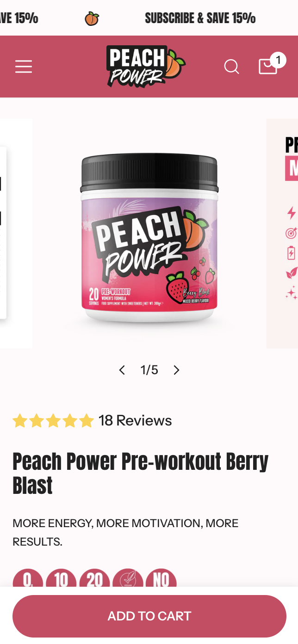The image size is (298, 644).
Task: Open the hamburger navigation menu
Action: [x=24, y=67]
